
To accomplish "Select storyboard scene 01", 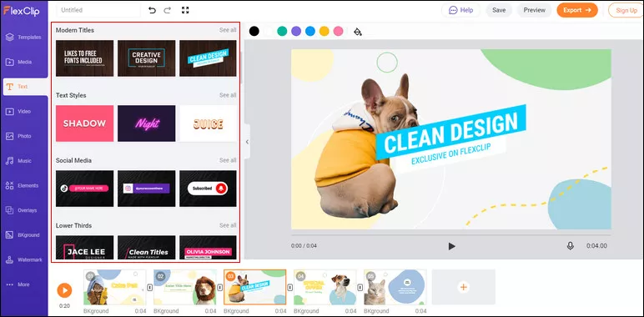I will click(x=114, y=287).
